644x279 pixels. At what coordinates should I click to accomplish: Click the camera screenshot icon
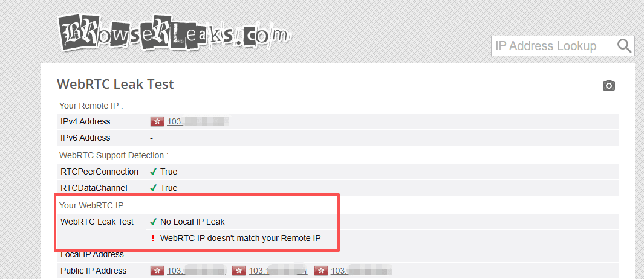609,85
